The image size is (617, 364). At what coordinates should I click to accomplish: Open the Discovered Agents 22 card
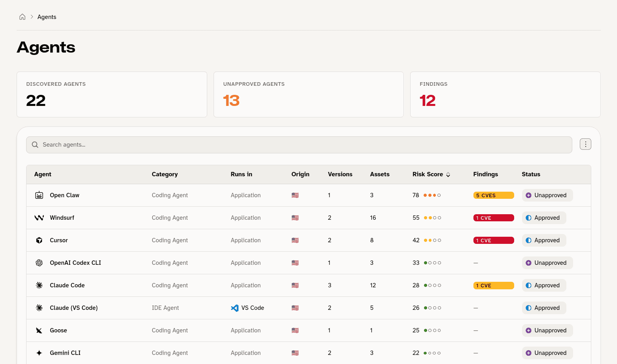point(112,94)
